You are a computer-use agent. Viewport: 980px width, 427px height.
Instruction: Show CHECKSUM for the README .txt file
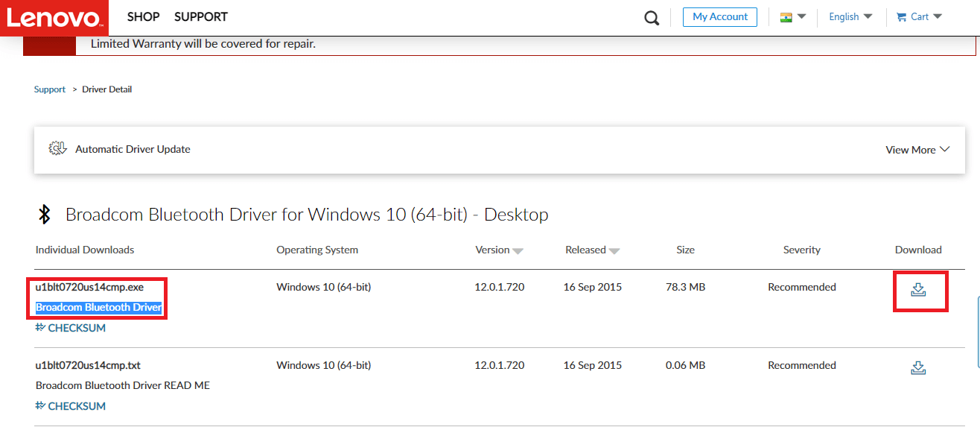71,406
